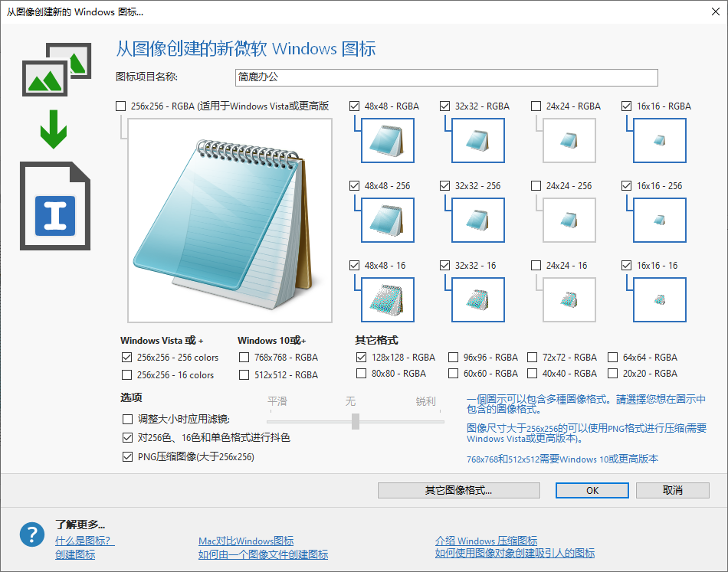Click the 简鹿办公 project name field
Image resolution: width=728 pixels, height=572 pixels.
447,77
